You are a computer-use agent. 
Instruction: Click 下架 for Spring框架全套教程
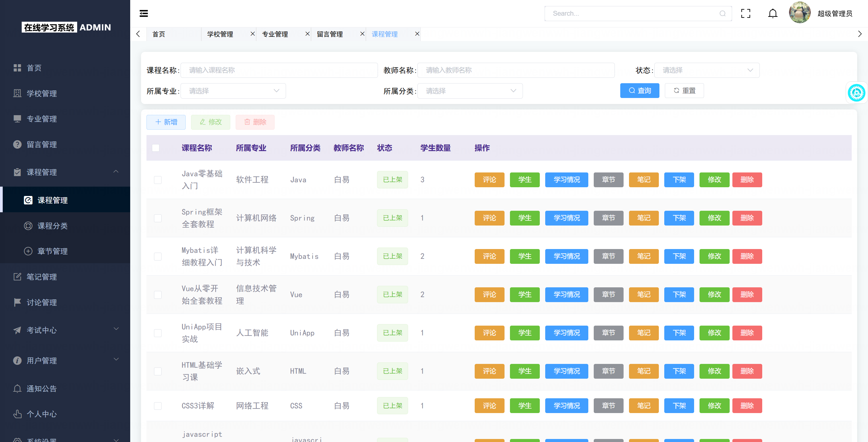pos(679,218)
